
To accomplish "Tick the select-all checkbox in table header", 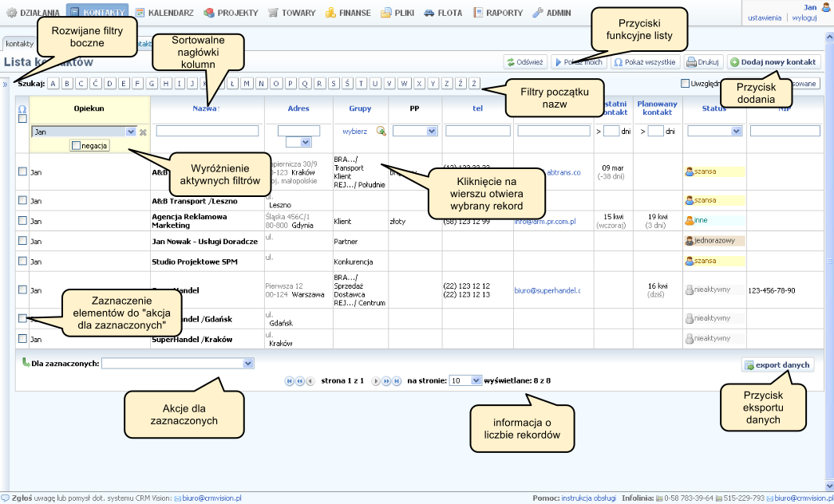I will click(22, 119).
